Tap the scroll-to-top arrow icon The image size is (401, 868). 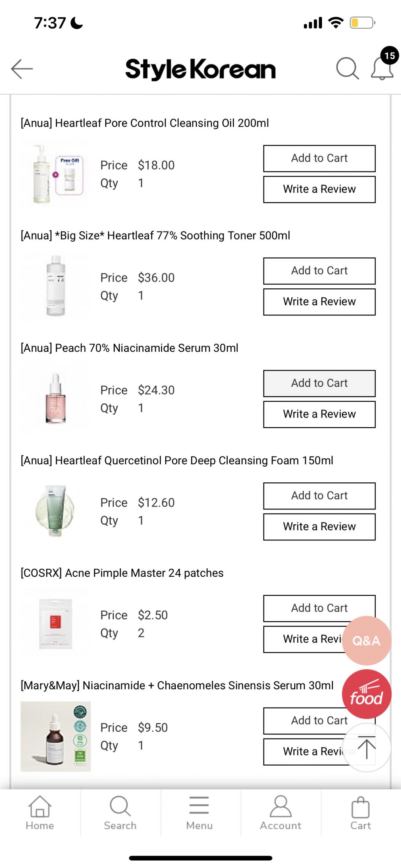[x=366, y=747]
